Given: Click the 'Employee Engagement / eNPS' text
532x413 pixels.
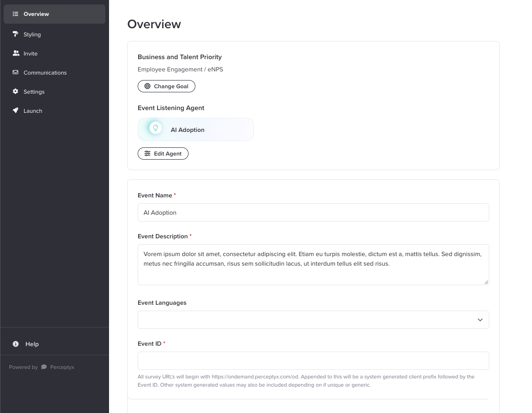Looking at the screenshot, I should pos(180,69).
